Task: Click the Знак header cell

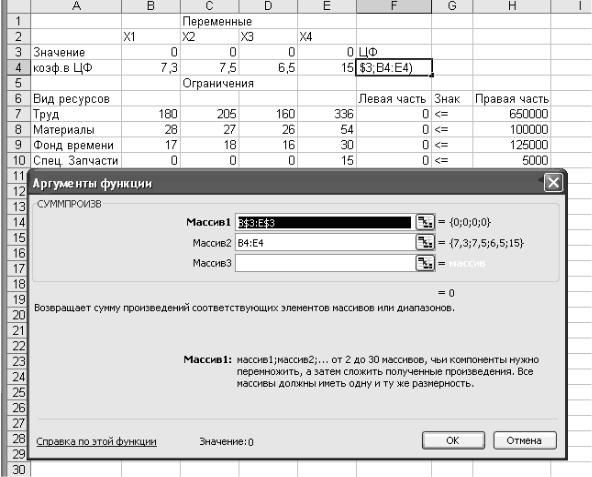Action: pyautogui.click(x=452, y=99)
